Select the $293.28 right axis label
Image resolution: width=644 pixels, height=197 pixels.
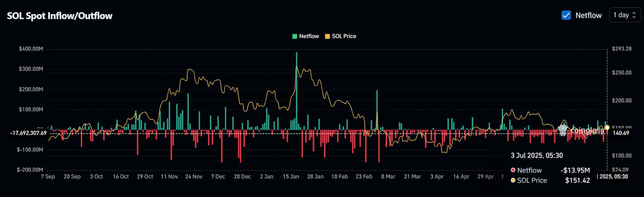tap(622, 49)
